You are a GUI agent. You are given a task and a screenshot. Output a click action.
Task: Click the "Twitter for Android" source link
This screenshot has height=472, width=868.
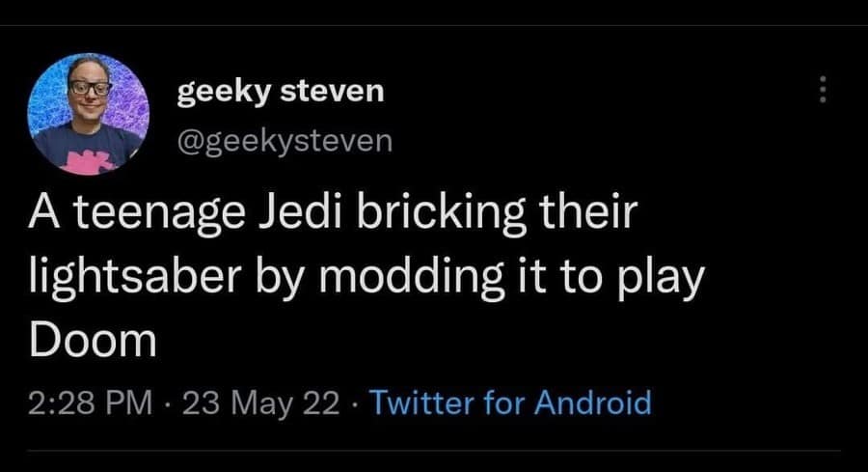coord(509,402)
